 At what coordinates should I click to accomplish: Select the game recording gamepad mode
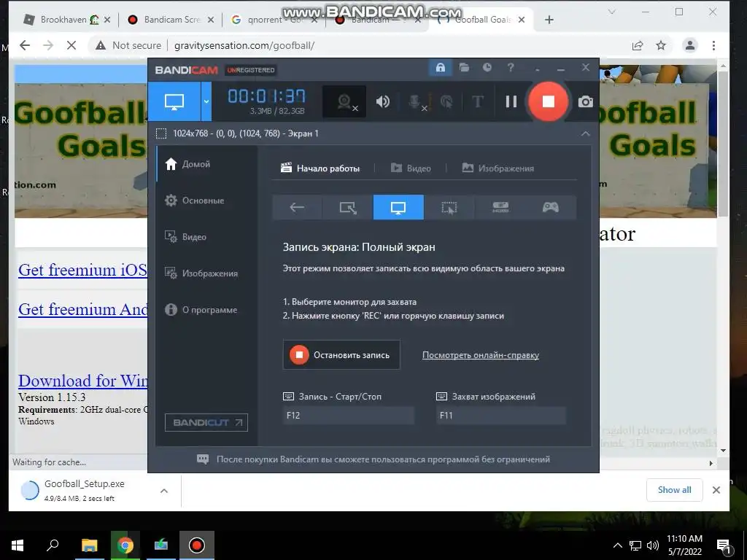click(x=551, y=207)
